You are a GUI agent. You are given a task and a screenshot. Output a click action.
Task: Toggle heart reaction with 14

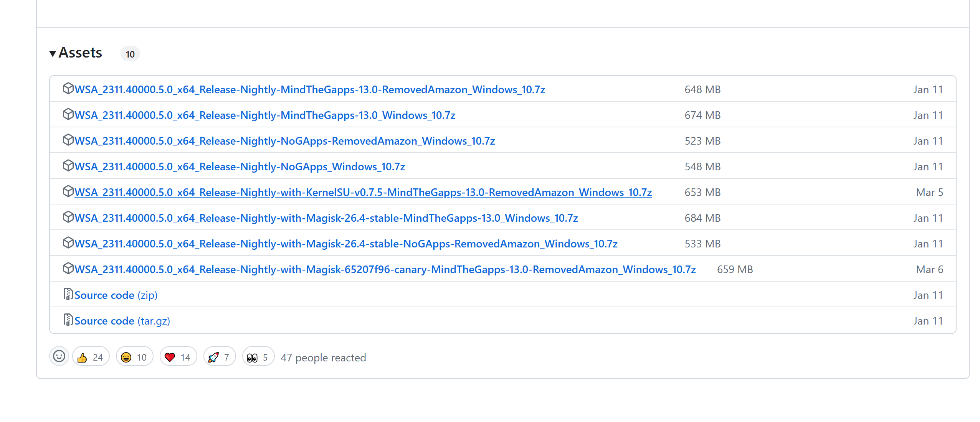point(178,357)
